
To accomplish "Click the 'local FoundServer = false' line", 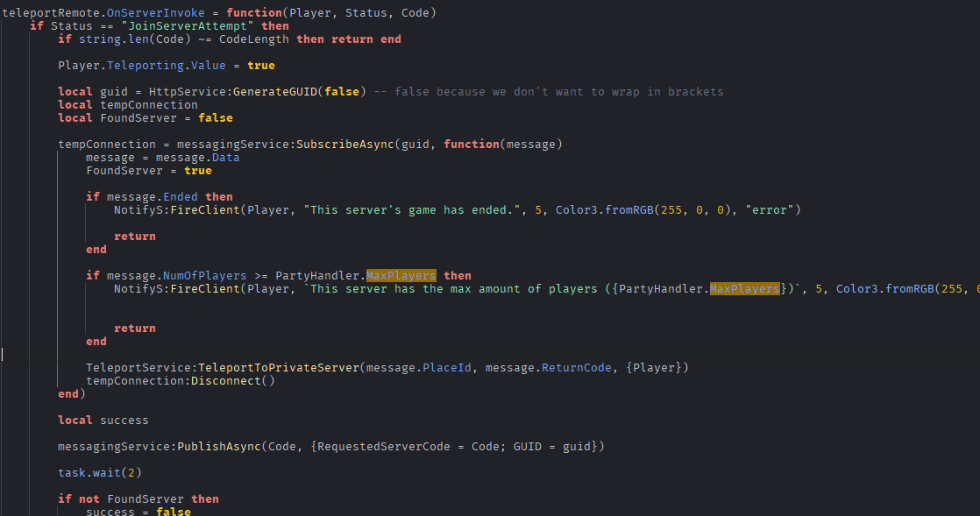I will [x=146, y=117].
